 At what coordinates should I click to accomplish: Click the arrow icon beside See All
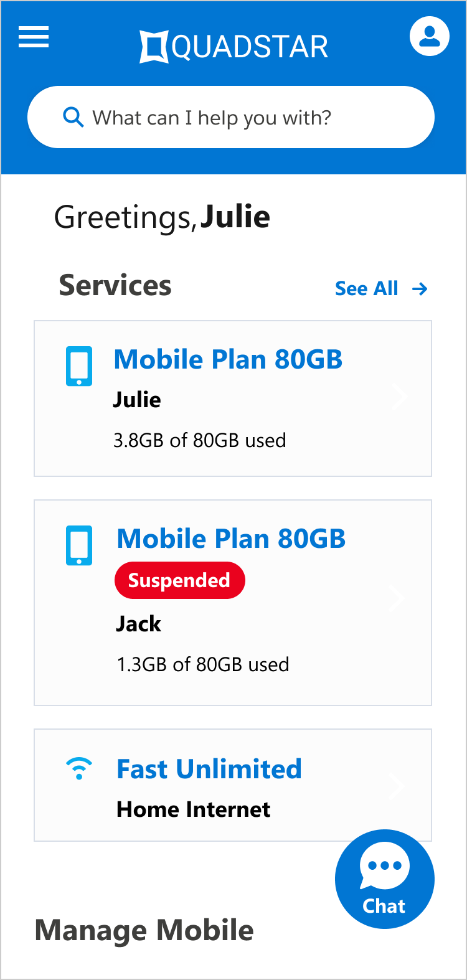[x=420, y=289]
